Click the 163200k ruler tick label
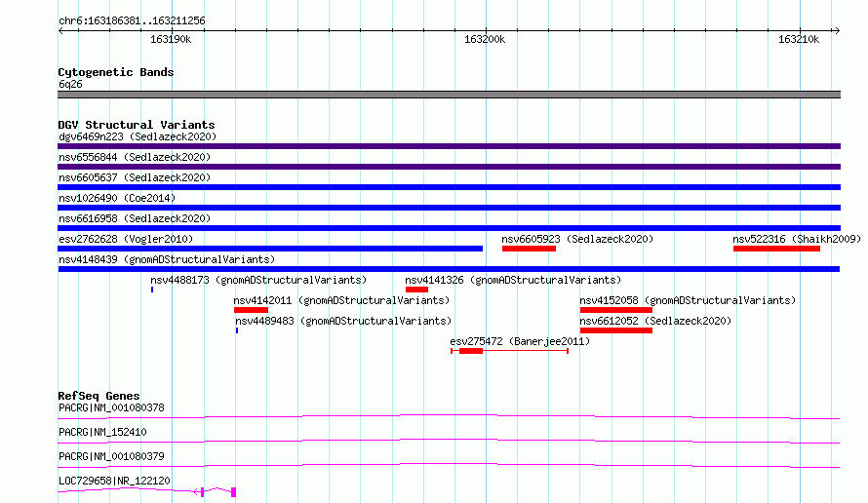This screenshot has width=868, height=503. click(x=485, y=39)
